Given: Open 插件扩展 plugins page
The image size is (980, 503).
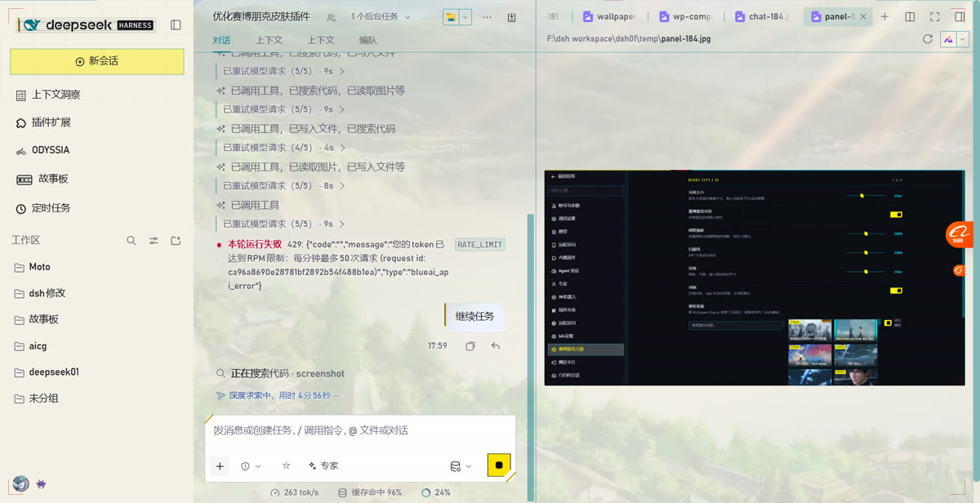Looking at the screenshot, I should tap(44, 122).
